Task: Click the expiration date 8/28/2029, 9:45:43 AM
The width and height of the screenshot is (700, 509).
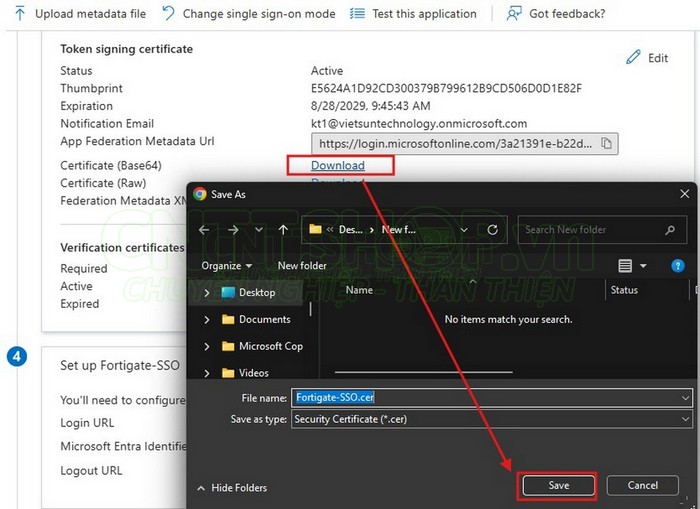Action: [x=371, y=106]
